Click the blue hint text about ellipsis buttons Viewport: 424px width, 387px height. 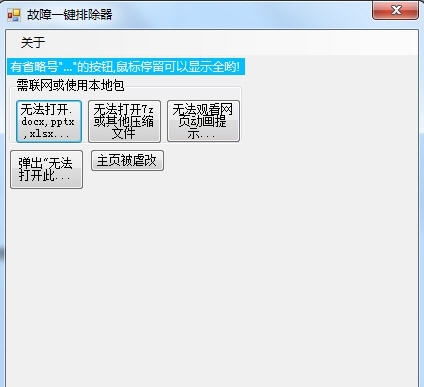click(x=126, y=66)
